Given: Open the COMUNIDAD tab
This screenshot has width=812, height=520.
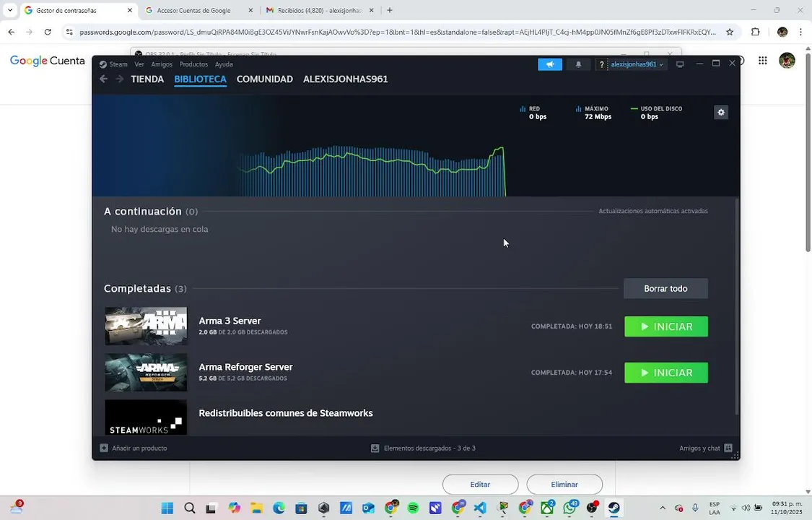Looking at the screenshot, I should click(x=265, y=79).
